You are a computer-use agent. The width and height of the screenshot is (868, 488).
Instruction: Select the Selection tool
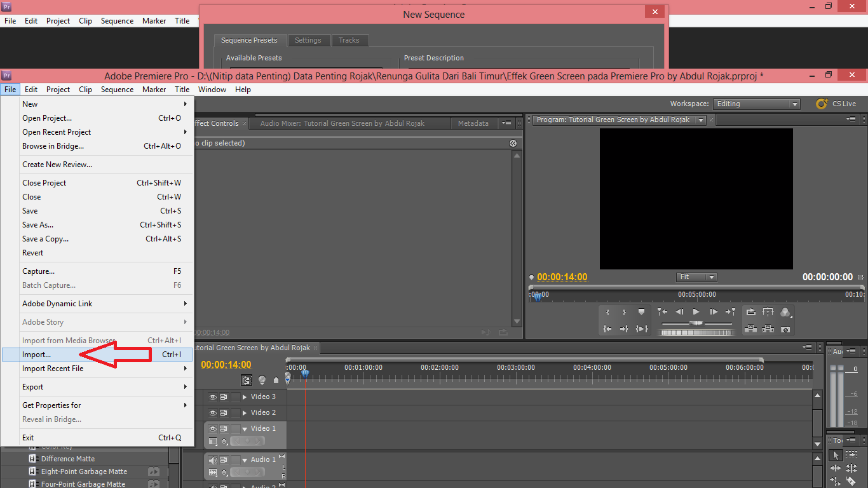click(x=836, y=455)
